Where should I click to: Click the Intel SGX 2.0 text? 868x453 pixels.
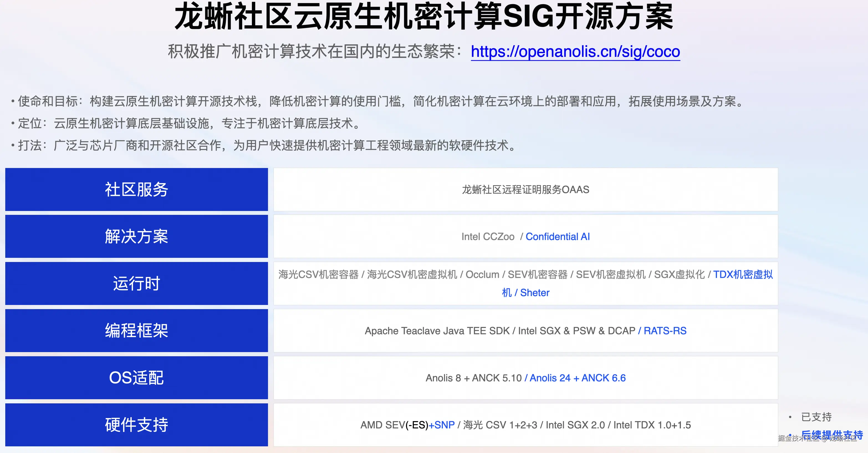pos(575,425)
